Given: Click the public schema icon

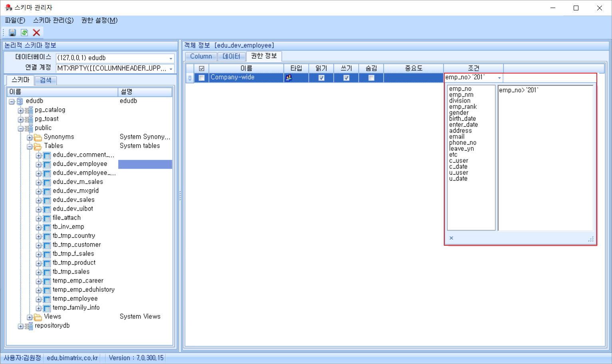Looking at the screenshot, I should click(29, 128).
